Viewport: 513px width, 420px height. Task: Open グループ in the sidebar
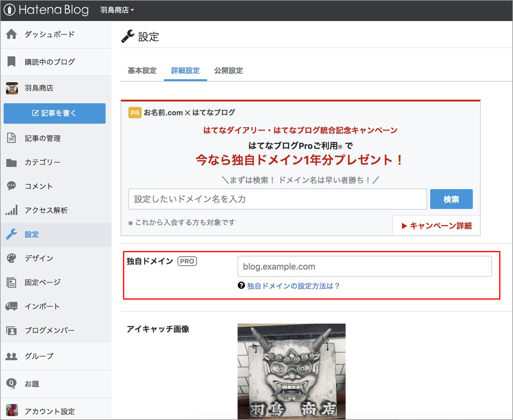coord(39,356)
